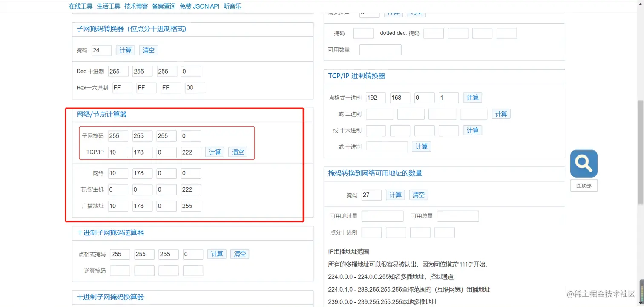Click 计算 for 或 十进制 row

[421, 146]
